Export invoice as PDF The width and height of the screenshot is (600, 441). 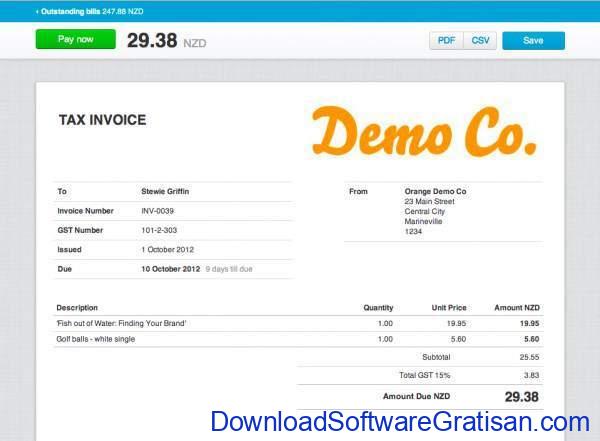tap(446, 41)
